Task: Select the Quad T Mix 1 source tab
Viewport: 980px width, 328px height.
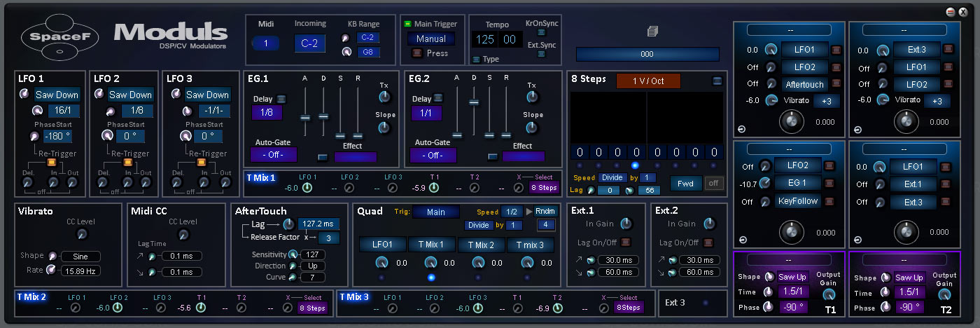Action: tap(432, 245)
